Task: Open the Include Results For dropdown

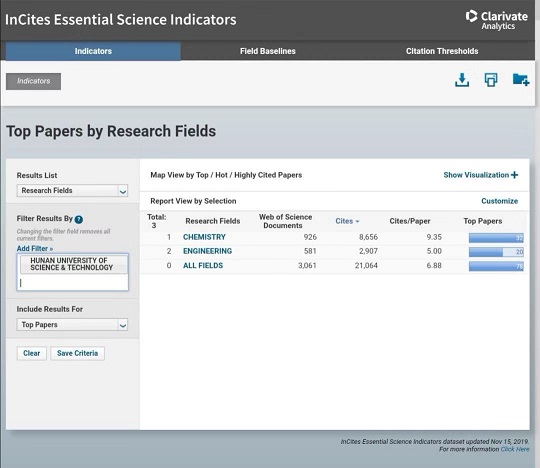Action: tap(72, 325)
